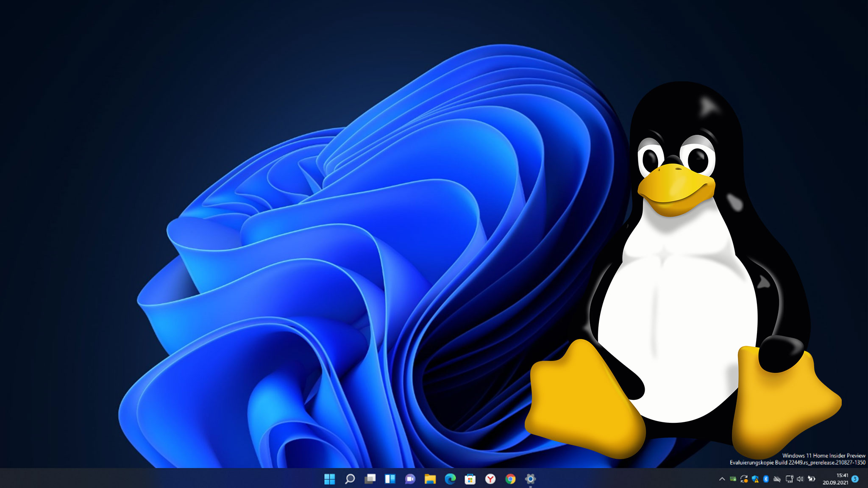Open Task View on taskbar
868x488 pixels.
[370, 479]
